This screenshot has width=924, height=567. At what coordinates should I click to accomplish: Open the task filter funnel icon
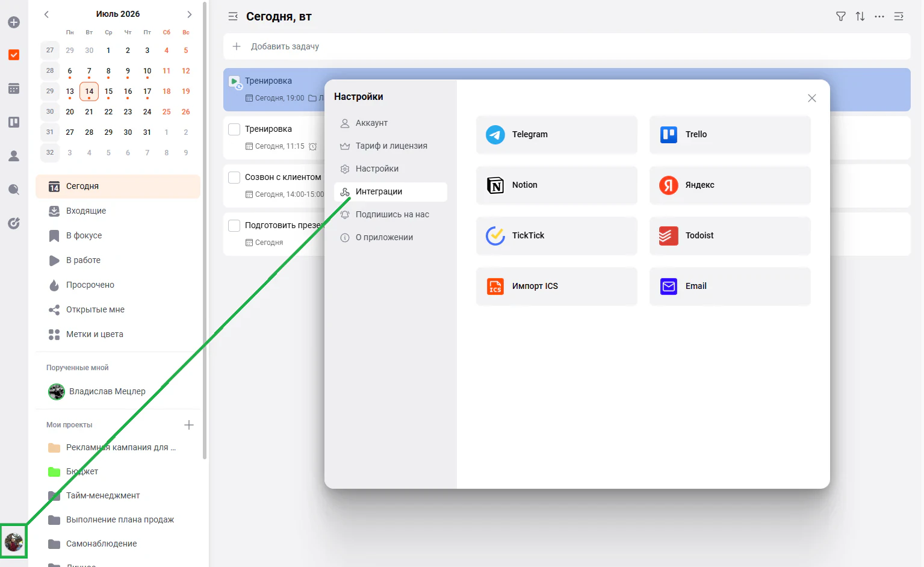[841, 16]
